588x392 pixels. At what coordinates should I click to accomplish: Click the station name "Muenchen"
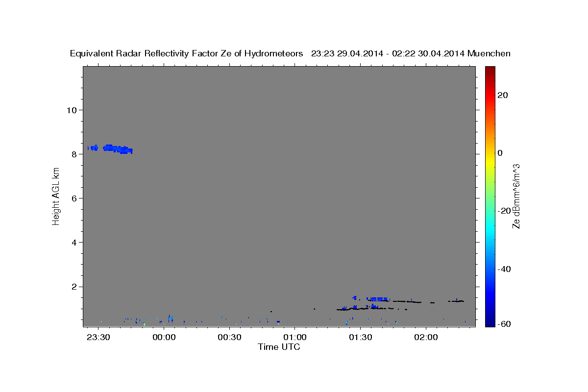click(x=489, y=54)
